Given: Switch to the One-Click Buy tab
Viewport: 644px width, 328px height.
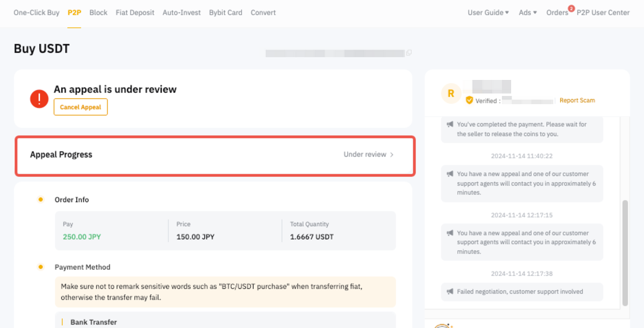Looking at the screenshot, I should point(36,13).
